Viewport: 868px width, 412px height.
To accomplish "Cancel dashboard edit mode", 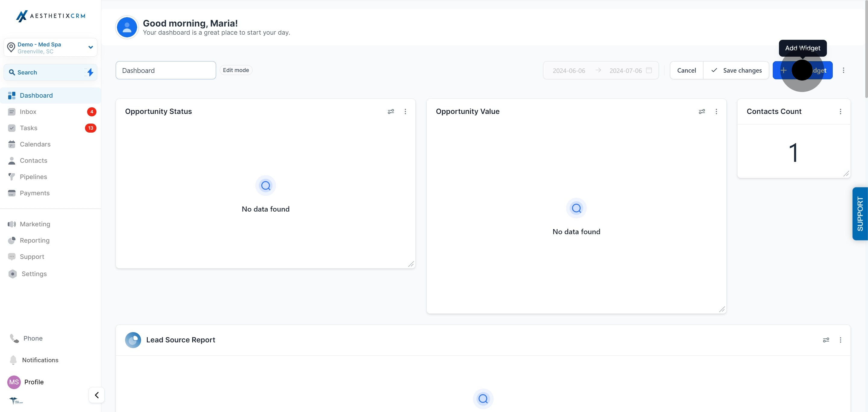I will coord(686,71).
